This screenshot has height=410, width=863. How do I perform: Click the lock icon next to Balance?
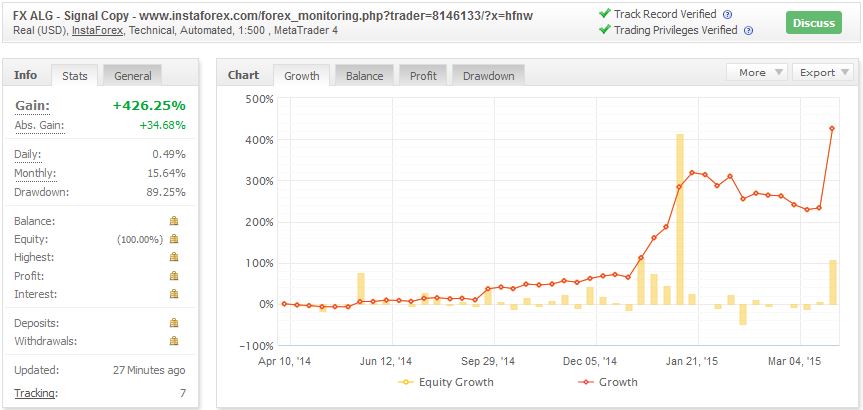pos(174,221)
